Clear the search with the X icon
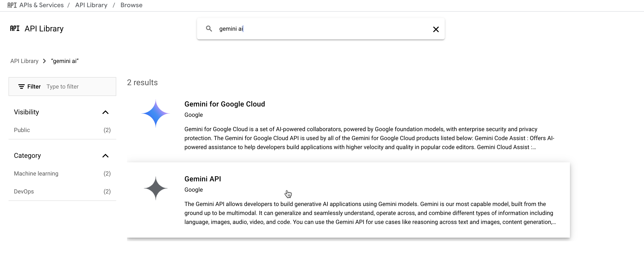 pyautogui.click(x=436, y=29)
